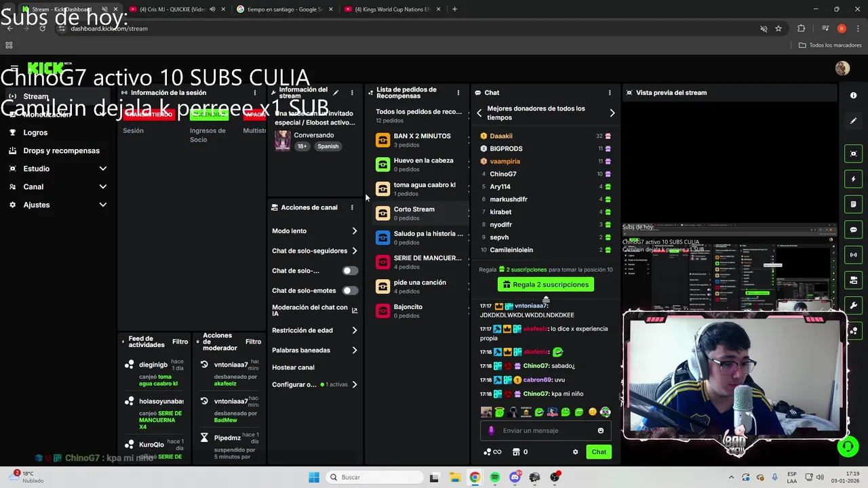This screenshot has height=488, width=868.
Task: Open File Explorer from the taskbar
Action: [454, 477]
